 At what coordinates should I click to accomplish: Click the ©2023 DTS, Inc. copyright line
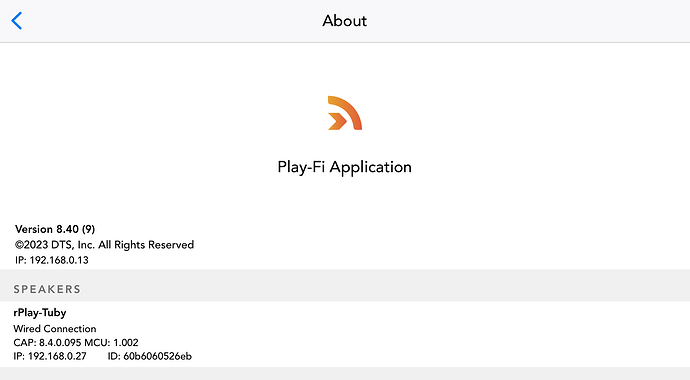[104, 245]
